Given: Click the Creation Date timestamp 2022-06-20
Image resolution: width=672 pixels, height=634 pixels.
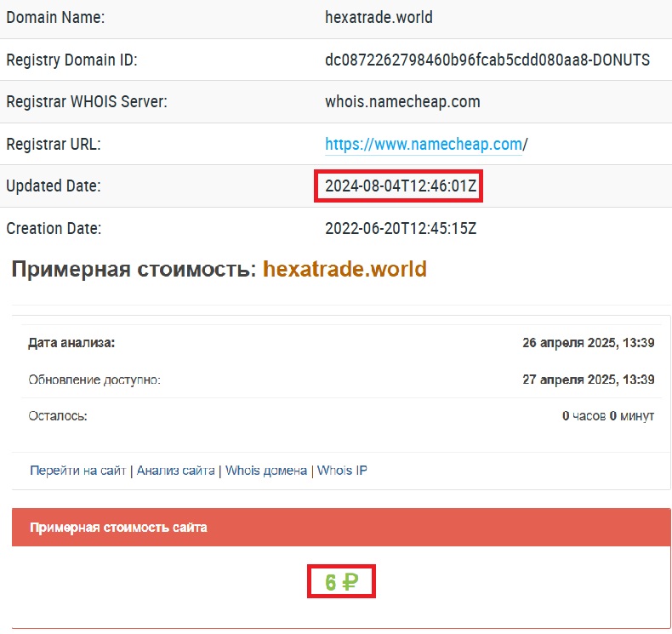Looking at the screenshot, I should 401,229.
